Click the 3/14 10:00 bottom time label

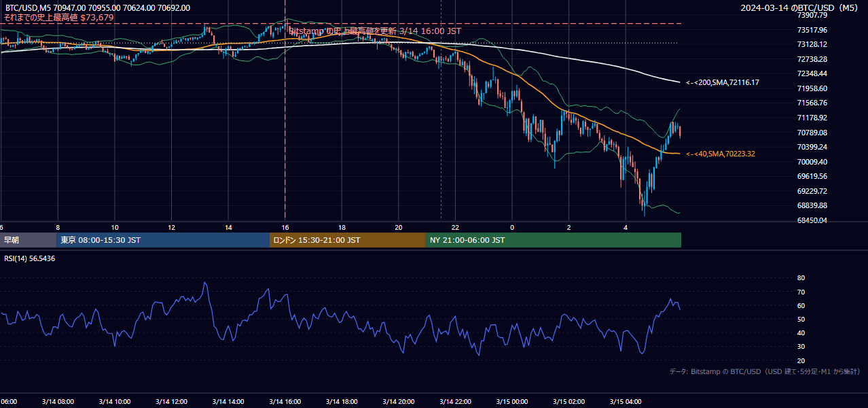click(114, 402)
